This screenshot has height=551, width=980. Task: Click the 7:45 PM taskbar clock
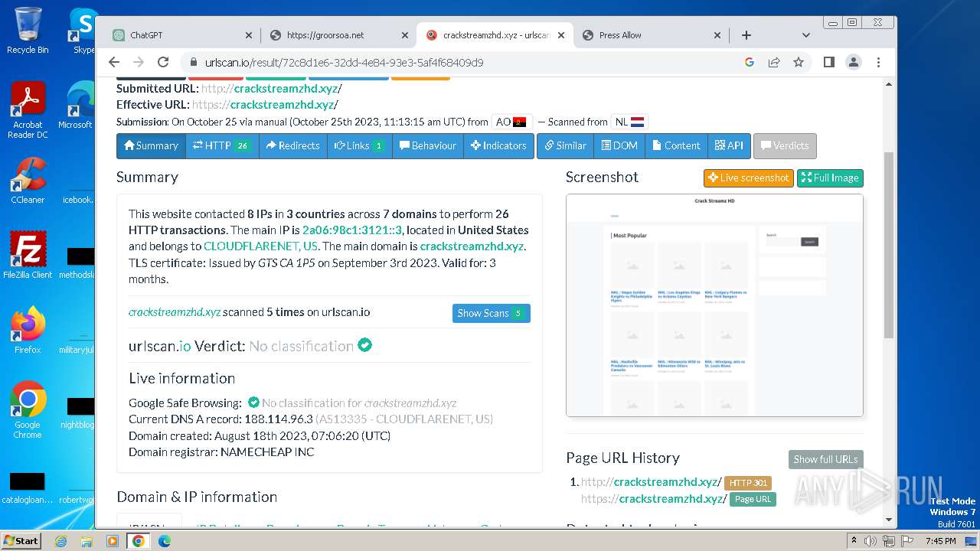[940, 541]
